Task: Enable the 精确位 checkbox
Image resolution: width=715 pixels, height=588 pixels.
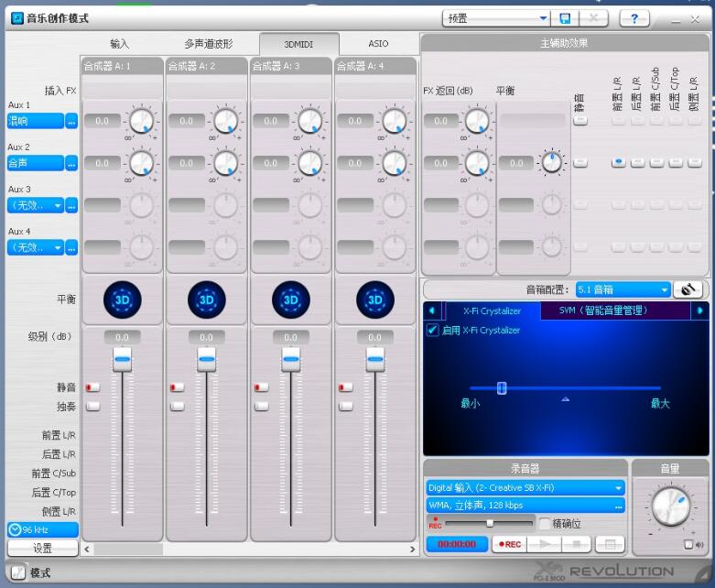Action: pos(545,524)
